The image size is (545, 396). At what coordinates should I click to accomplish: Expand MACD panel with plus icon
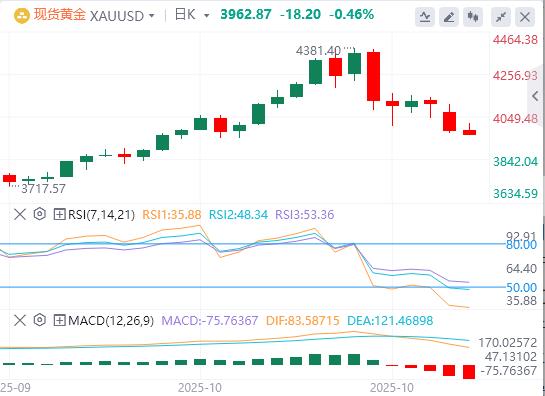tap(59, 321)
